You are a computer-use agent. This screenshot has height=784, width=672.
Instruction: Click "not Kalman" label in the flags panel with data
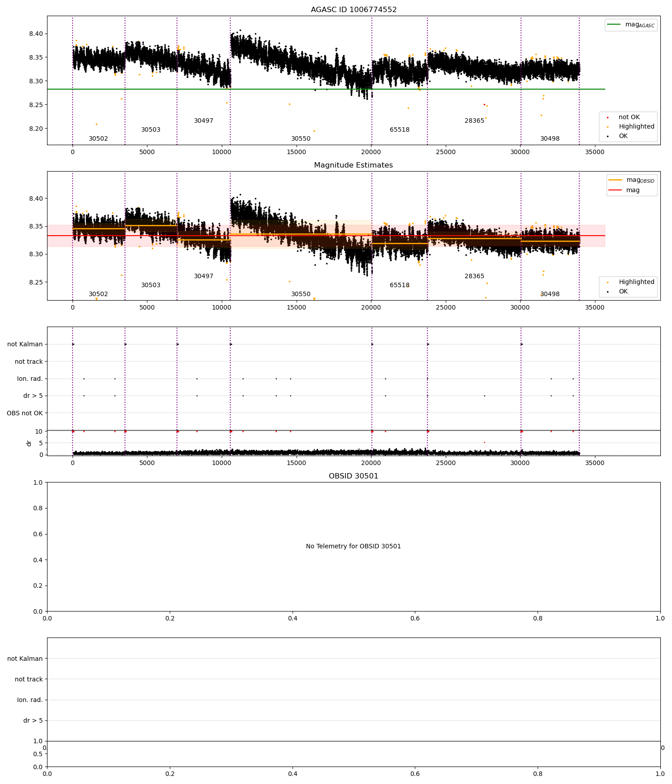[25, 345]
